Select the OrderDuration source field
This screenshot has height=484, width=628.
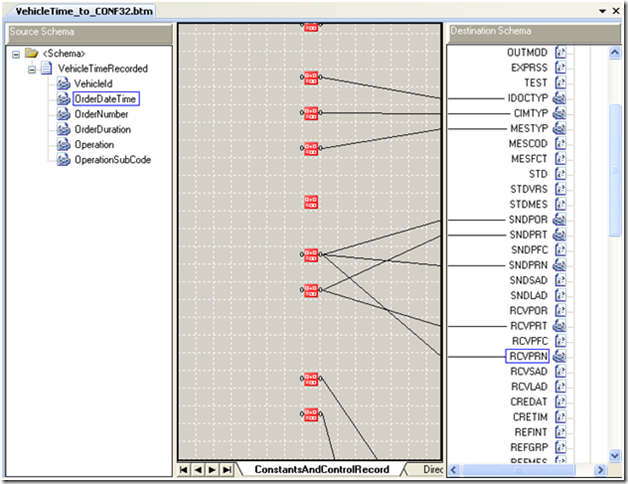click(x=103, y=129)
